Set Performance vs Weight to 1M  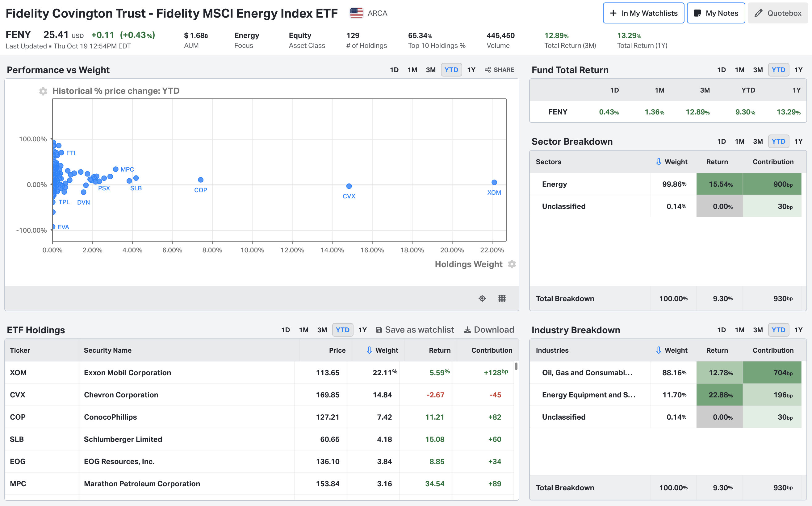click(x=412, y=70)
